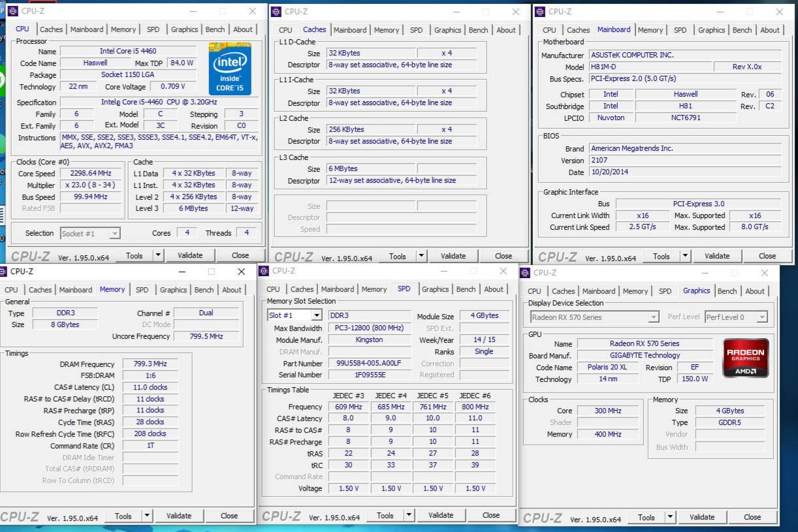Viewport: 798px width, 532px height.
Task: Click Close button in the SPD window
Action: tap(491, 515)
